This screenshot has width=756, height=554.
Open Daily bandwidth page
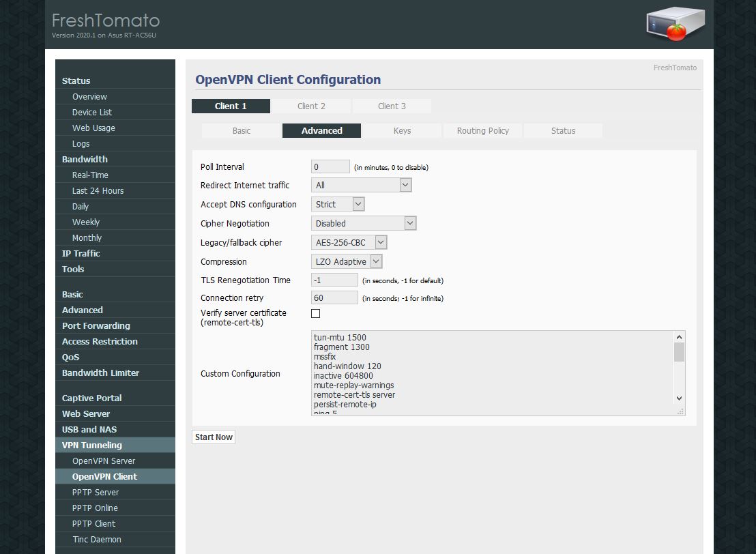tap(115, 206)
